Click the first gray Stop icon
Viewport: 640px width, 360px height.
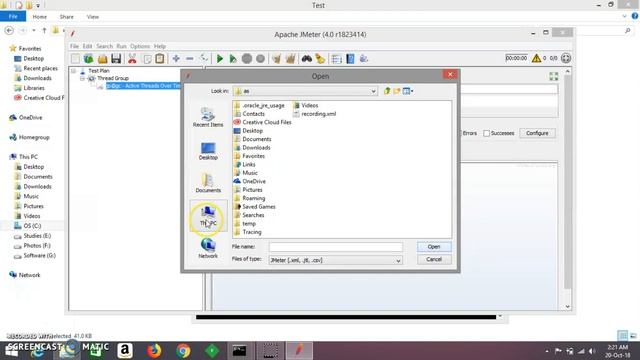click(x=247, y=58)
